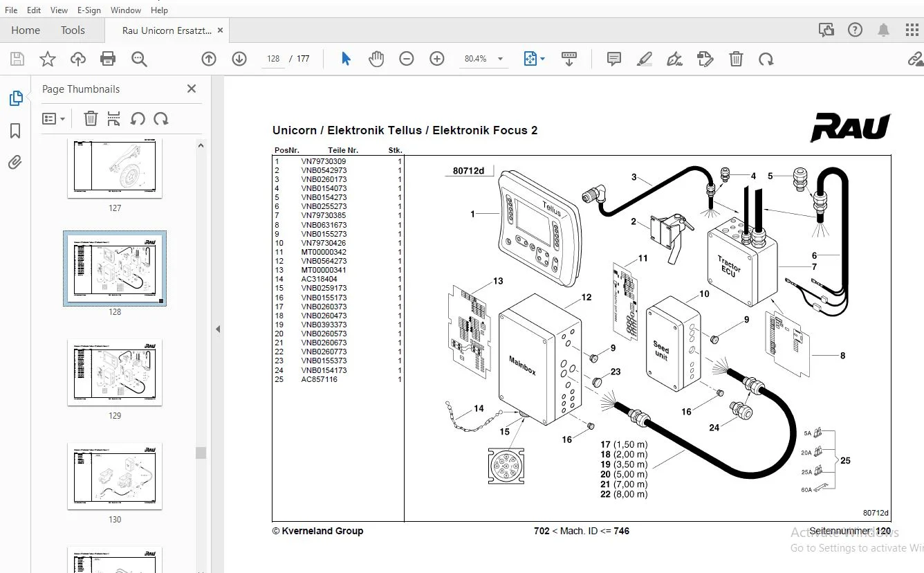The width and height of the screenshot is (924, 573).
Task: Open the find text search tool
Action: [139, 59]
